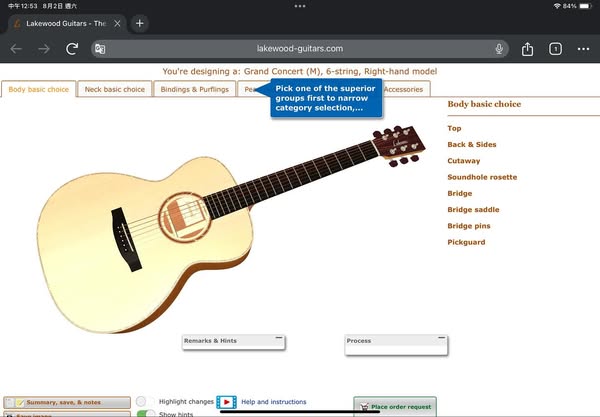Select the Accessories tab
Screen dimensions: 600x417
click(x=403, y=90)
